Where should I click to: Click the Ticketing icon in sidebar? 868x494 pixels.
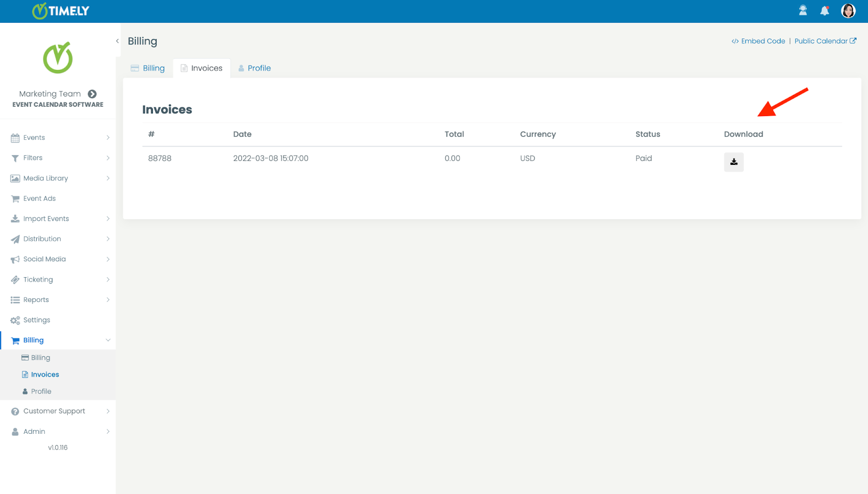(15, 279)
